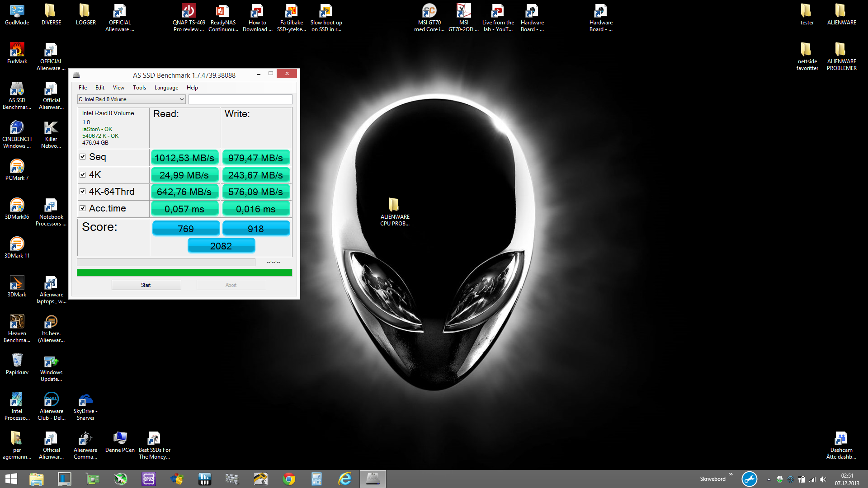Expand the drive selection dropdown
Image resolution: width=868 pixels, height=488 pixels.
182,99
